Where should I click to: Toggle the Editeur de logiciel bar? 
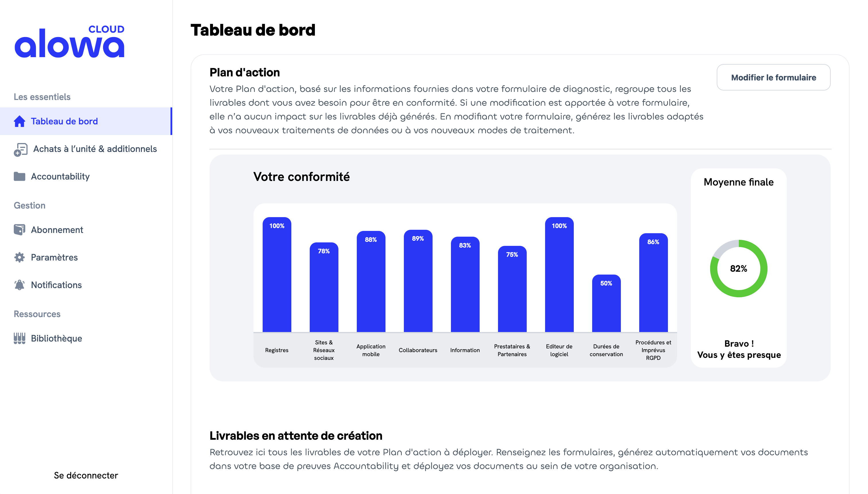tap(559, 275)
